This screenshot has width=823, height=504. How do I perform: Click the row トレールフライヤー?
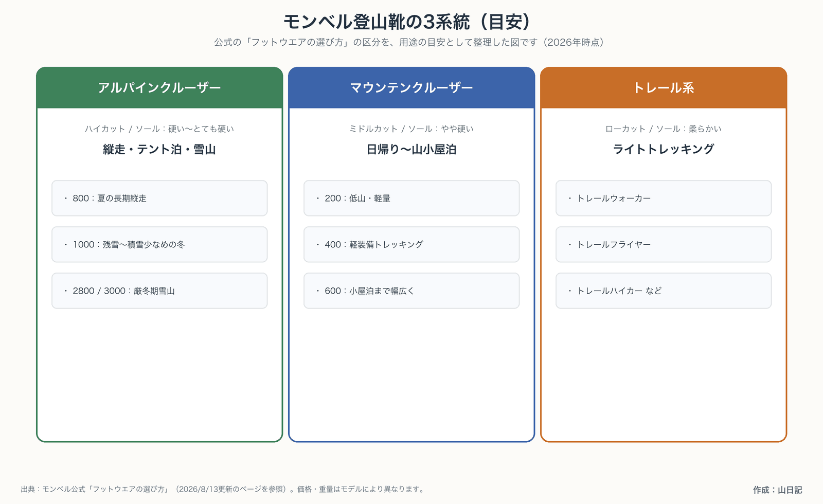(664, 244)
